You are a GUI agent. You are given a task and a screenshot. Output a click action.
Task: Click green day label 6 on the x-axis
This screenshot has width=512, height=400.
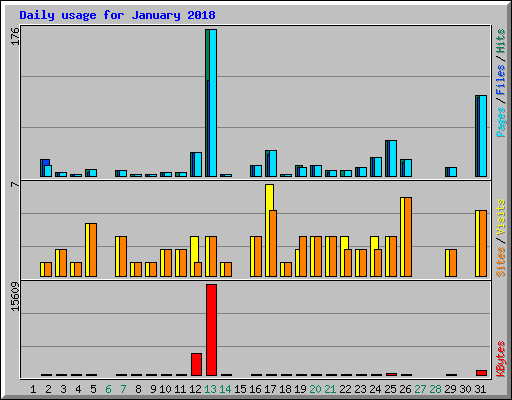click(x=108, y=389)
